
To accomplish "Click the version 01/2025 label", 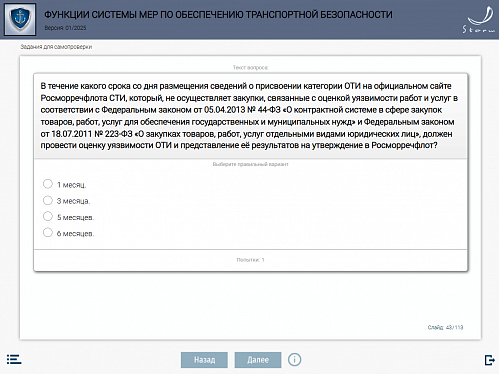I will (x=65, y=28).
